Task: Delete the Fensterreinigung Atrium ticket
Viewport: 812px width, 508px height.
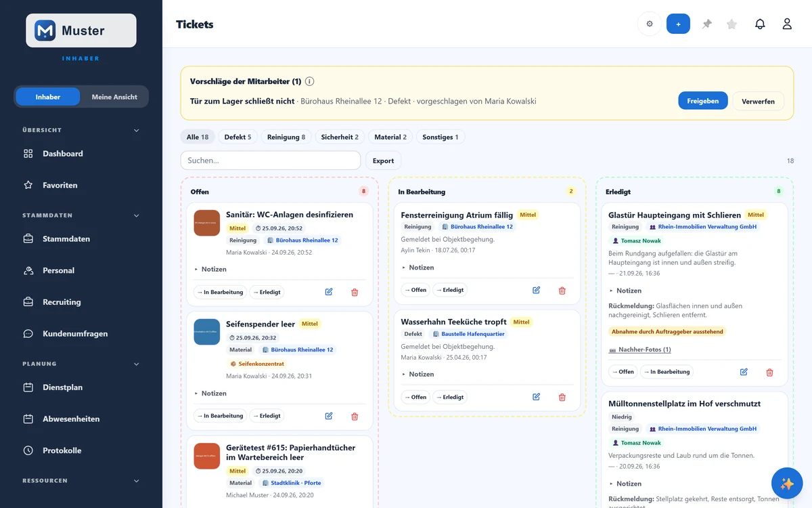Action: click(562, 290)
